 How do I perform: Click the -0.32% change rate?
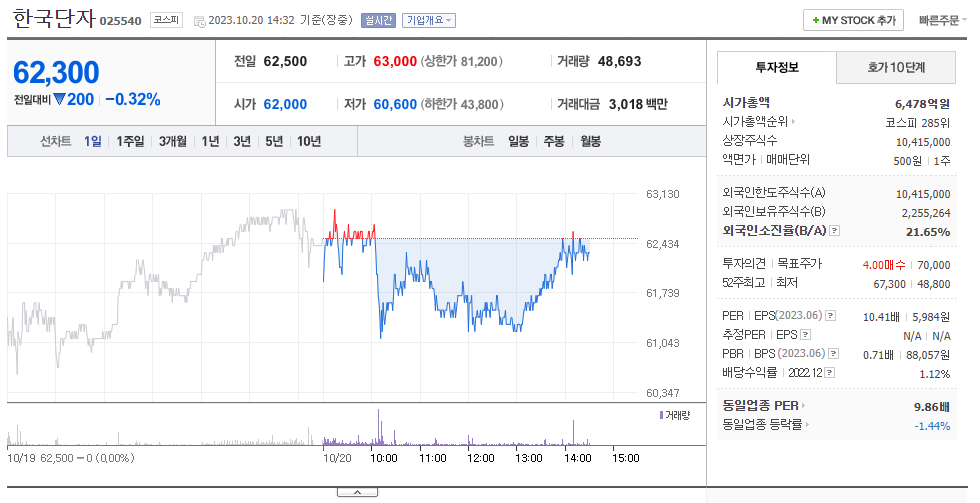coord(132,99)
